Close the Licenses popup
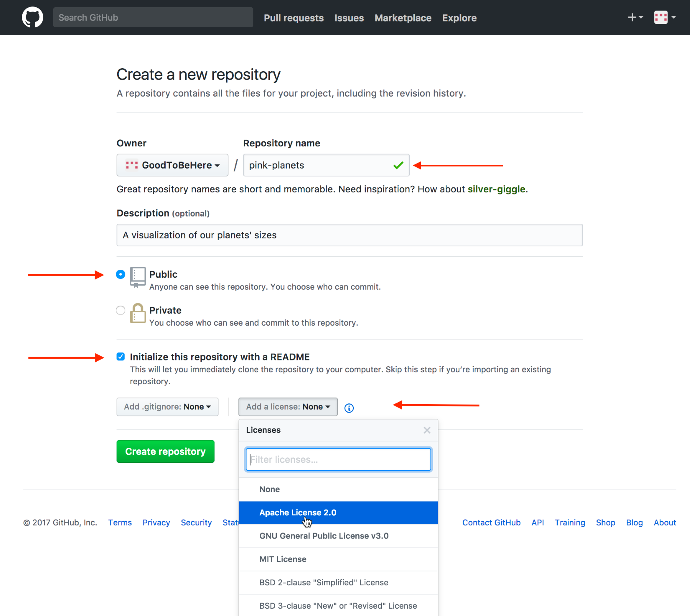 tap(427, 430)
